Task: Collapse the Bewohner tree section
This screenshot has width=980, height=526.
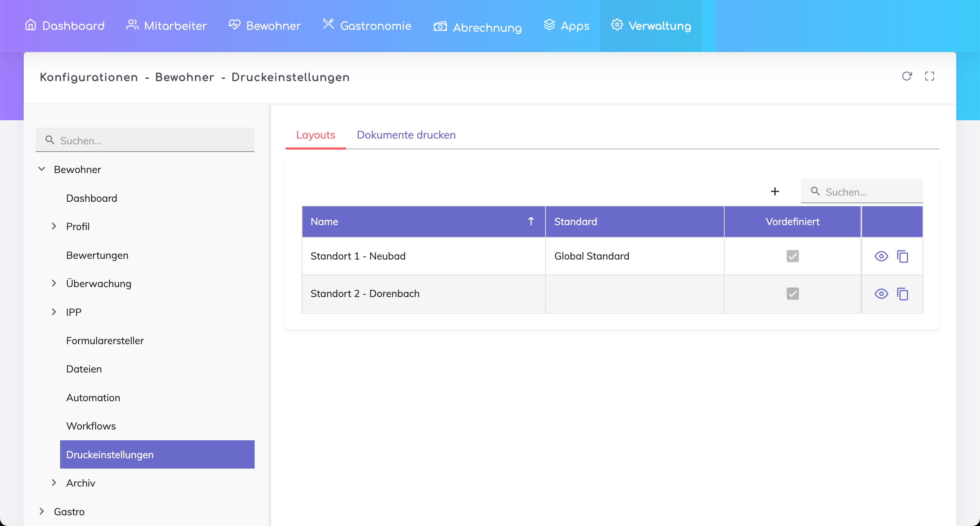Action: click(42, 169)
